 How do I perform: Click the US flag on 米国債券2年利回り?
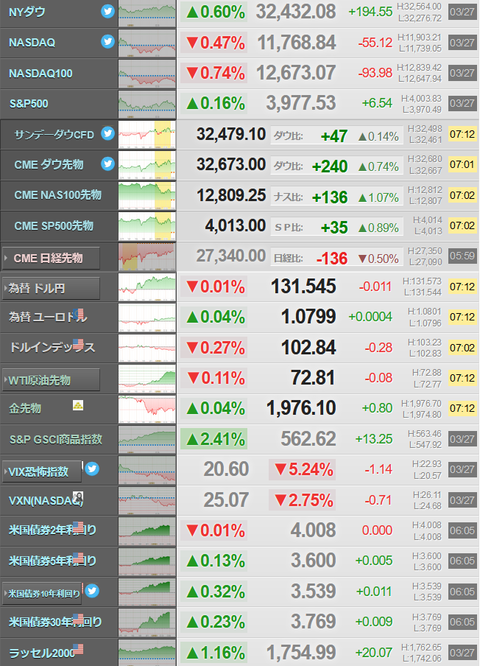point(78,526)
